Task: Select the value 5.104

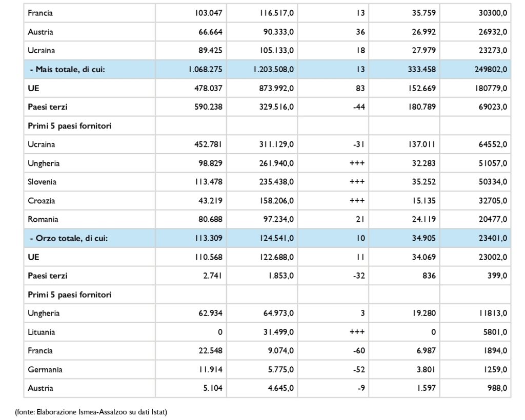Action: [212, 388]
